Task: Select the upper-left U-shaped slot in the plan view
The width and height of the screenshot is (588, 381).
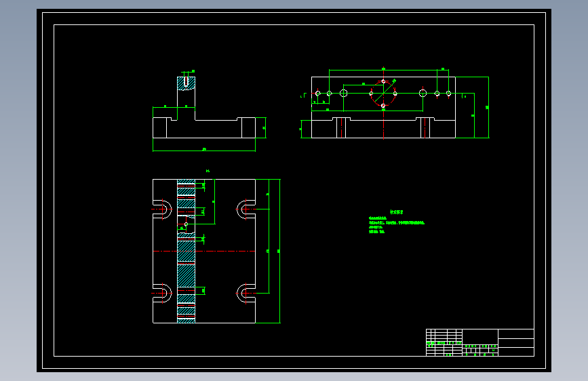Action: (162, 209)
